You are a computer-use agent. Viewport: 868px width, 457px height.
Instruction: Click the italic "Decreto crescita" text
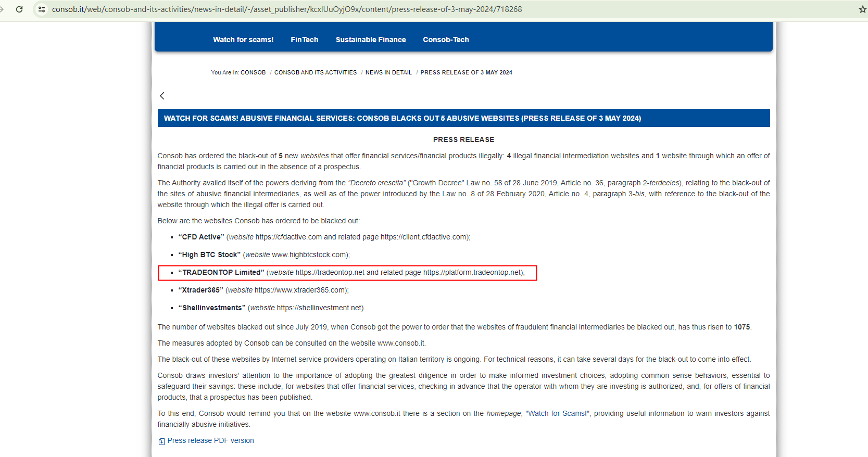376,183
